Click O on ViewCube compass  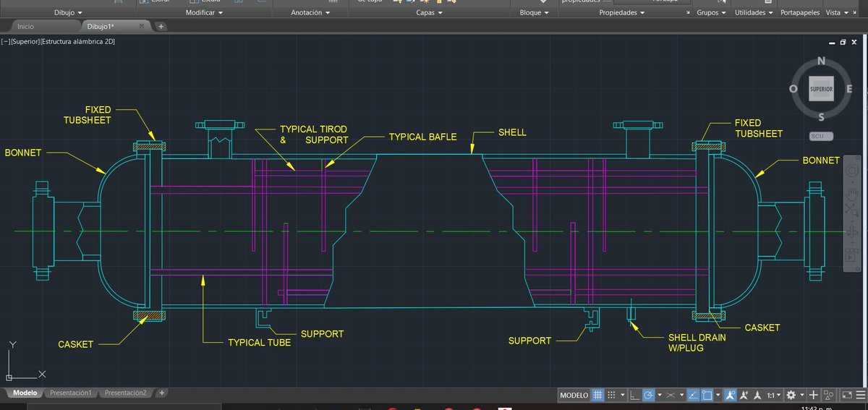(793, 89)
